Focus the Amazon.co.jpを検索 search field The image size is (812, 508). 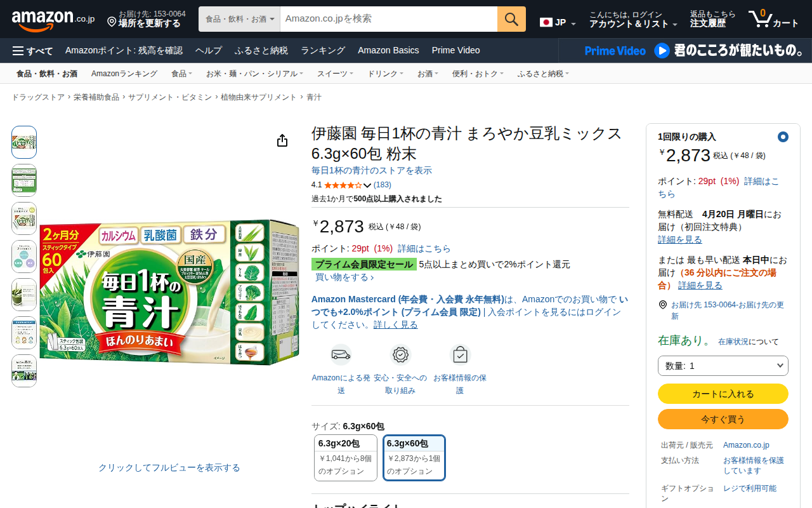[x=388, y=19]
